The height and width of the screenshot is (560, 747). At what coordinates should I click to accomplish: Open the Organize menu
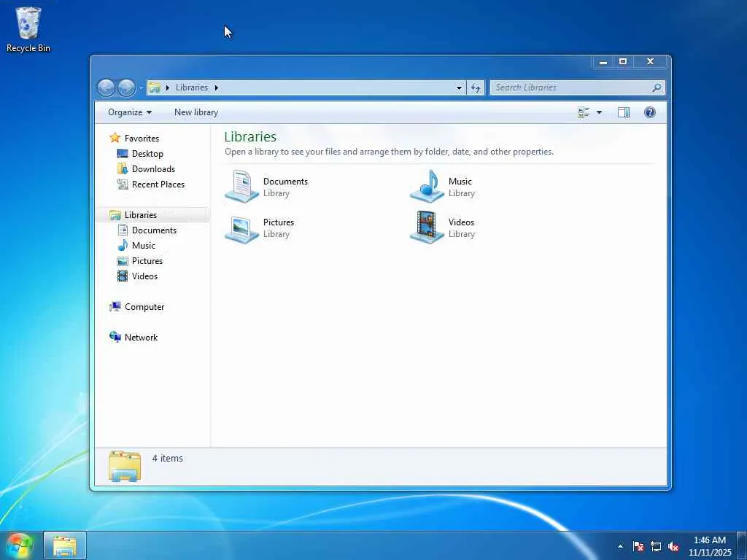pyautogui.click(x=130, y=112)
